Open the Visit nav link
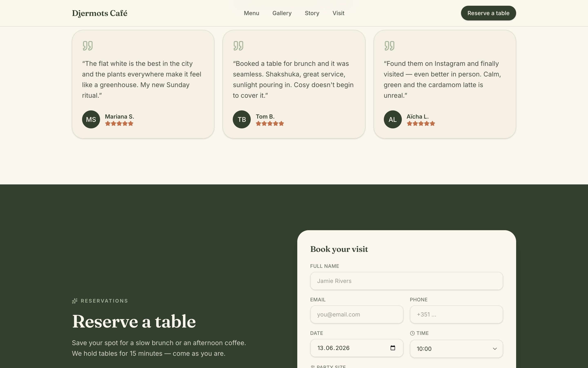 (x=338, y=13)
